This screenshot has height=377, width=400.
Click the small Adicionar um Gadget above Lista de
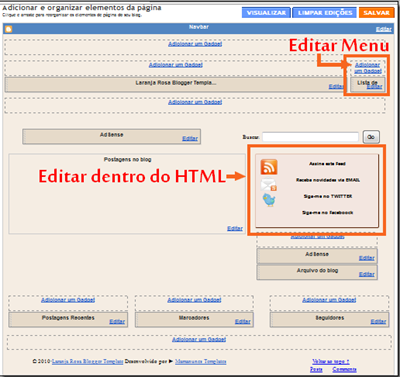point(368,68)
